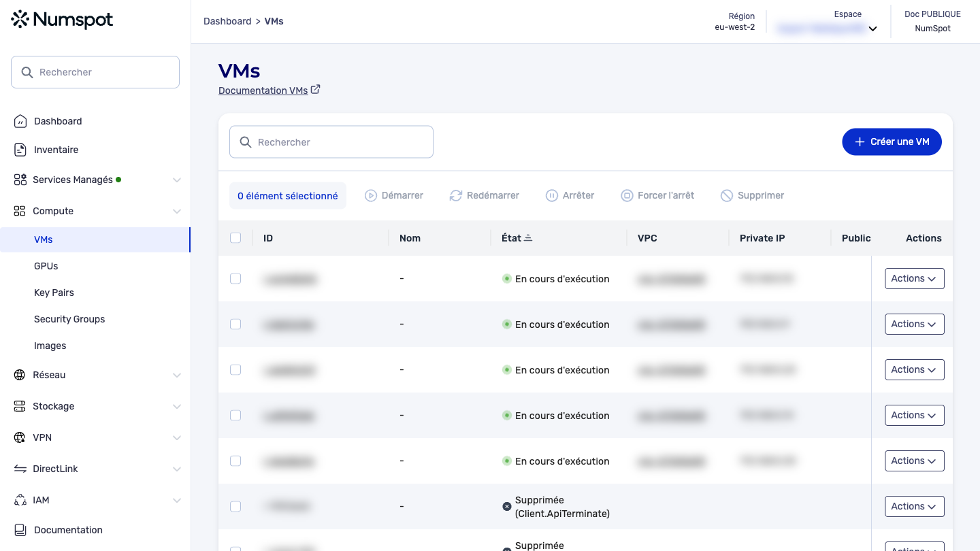Click the Supprimer prohibited icon
The image size is (980, 551).
tap(726, 196)
